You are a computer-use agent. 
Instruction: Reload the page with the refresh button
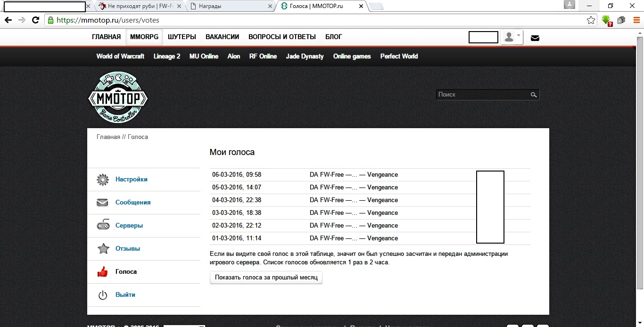(x=35, y=20)
